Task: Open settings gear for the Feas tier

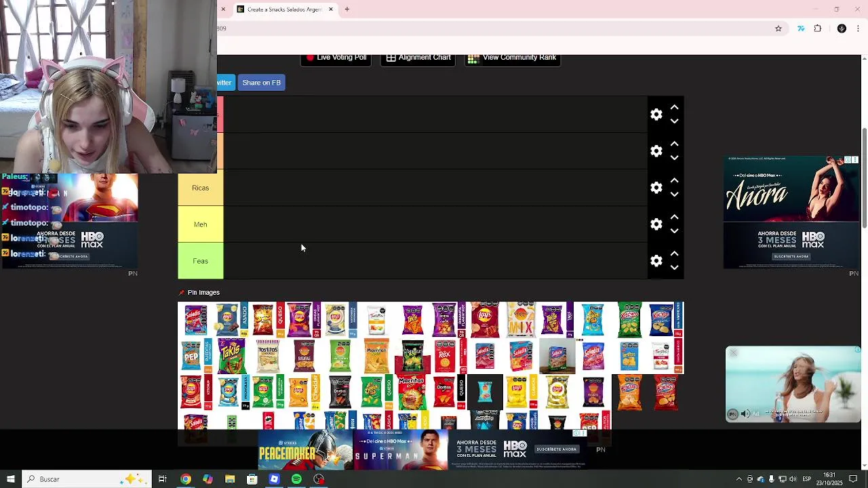Action: tap(656, 261)
